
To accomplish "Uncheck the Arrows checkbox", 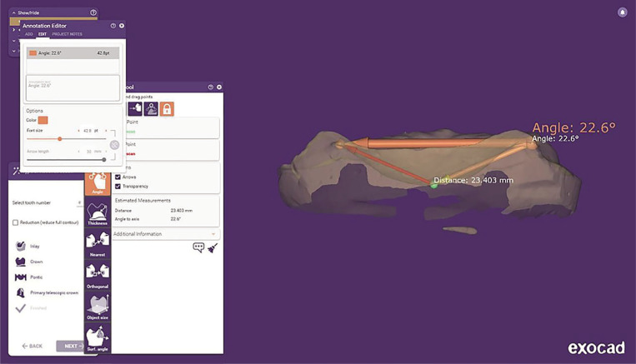I will (x=118, y=177).
